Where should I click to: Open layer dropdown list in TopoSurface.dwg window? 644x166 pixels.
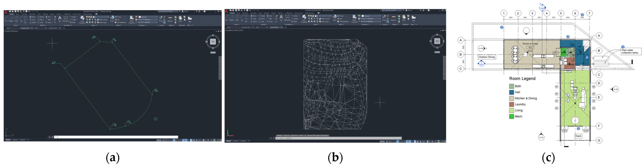click(325, 16)
